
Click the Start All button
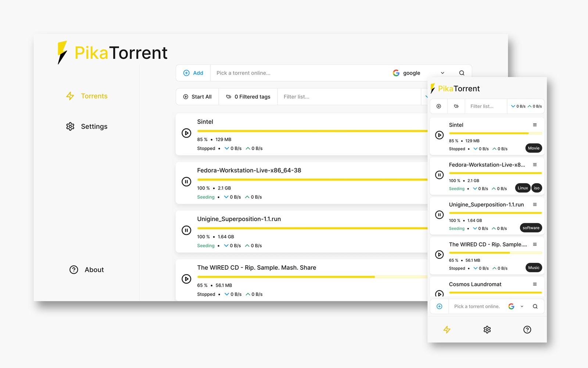(x=197, y=97)
